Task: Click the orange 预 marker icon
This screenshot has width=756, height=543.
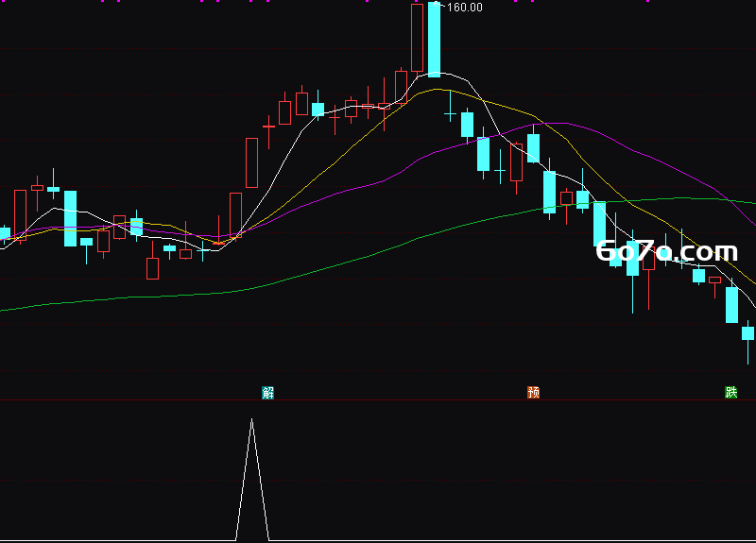Action: pyautogui.click(x=533, y=392)
